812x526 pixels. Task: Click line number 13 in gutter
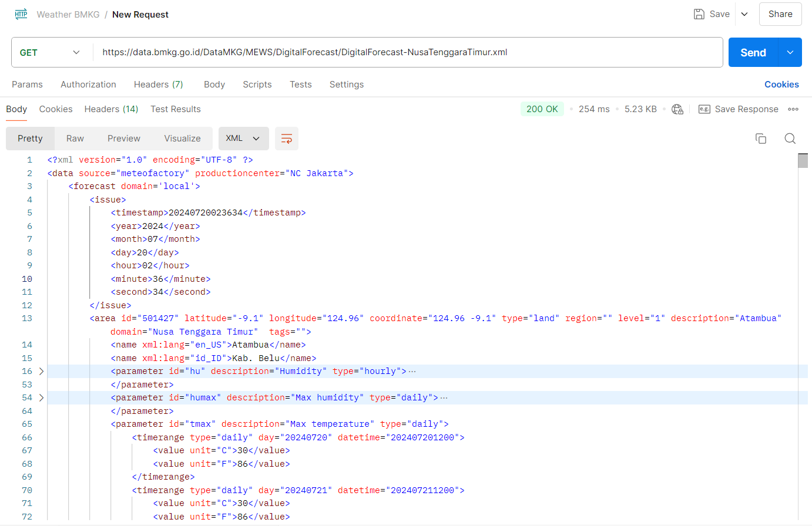click(27, 318)
